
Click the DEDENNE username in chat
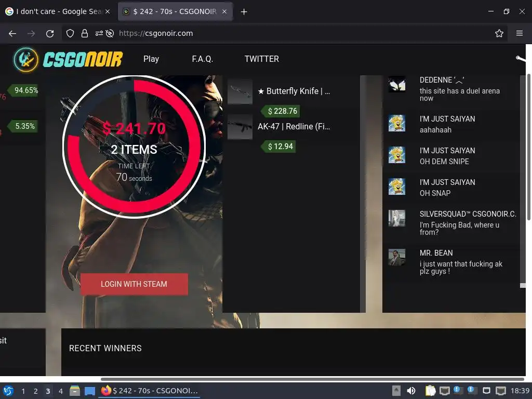[442, 80]
